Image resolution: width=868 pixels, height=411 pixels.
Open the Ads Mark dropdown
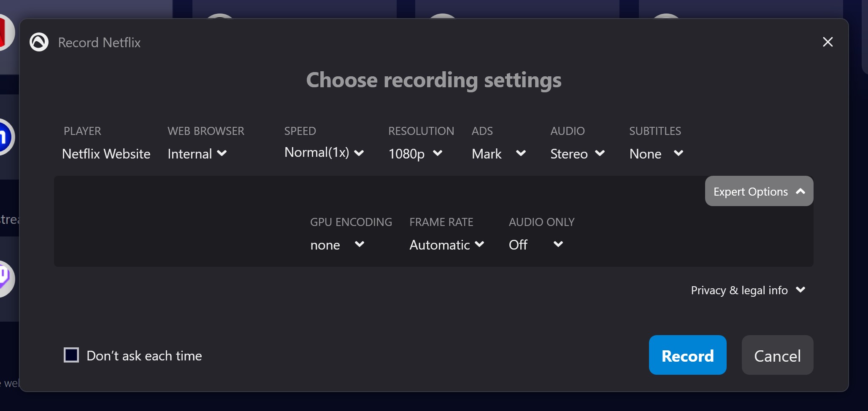499,154
